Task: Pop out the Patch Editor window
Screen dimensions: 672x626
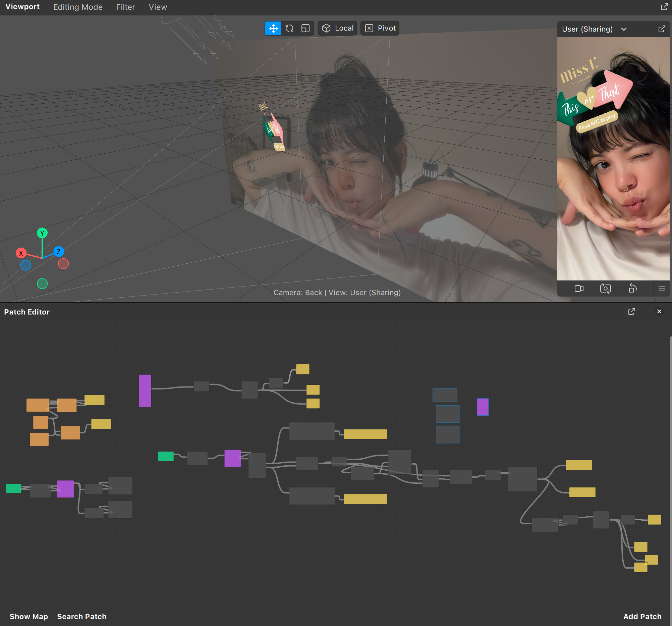Action: tap(631, 311)
